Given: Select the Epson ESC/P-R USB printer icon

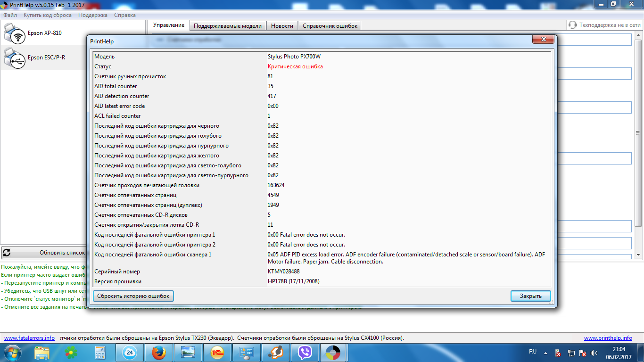Looking at the screenshot, I should (x=14, y=58).
